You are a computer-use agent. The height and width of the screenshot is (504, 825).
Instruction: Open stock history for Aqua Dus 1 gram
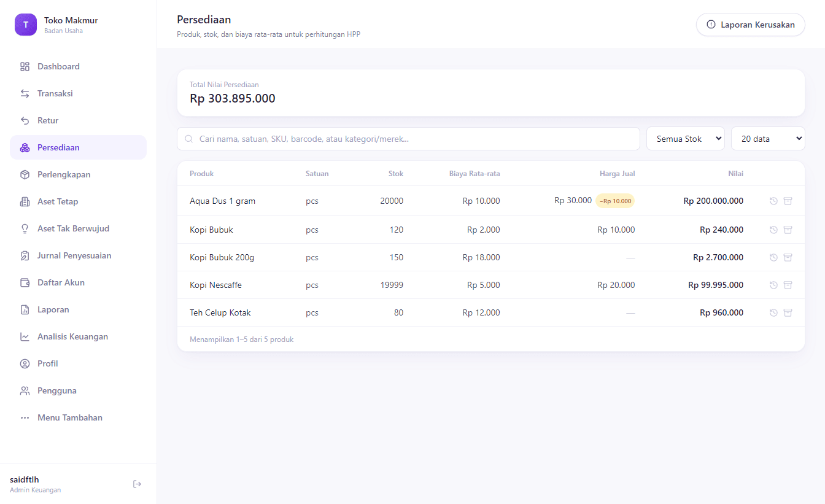coord(773,201)
